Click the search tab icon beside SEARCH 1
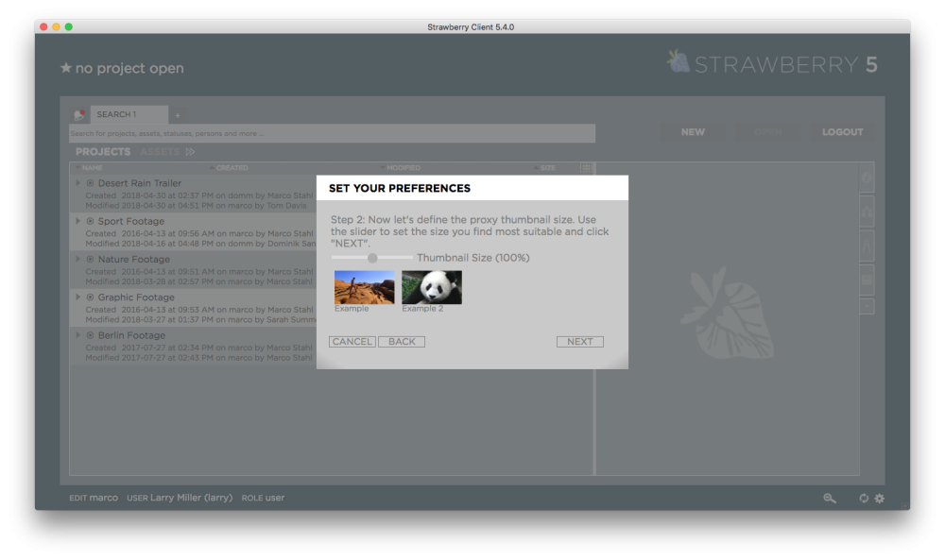Viewport: 945px width, 560px height. point(80,115)
